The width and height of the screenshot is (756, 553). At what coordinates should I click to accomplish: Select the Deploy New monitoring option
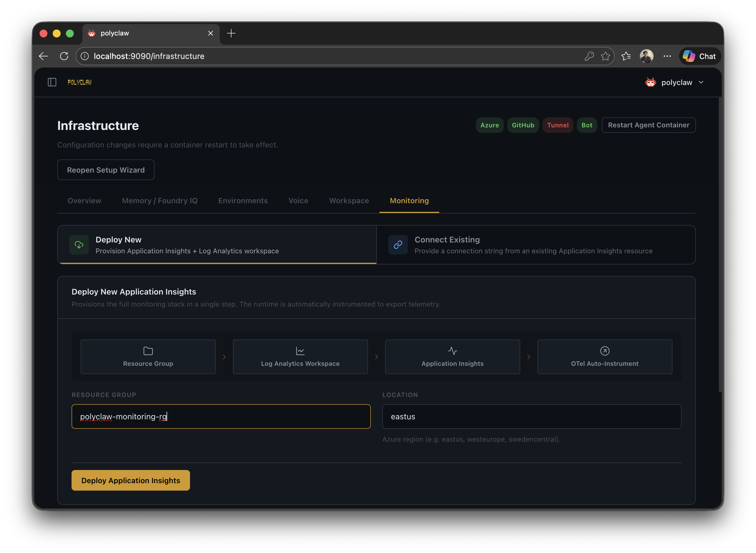click(x=217, y=245)
